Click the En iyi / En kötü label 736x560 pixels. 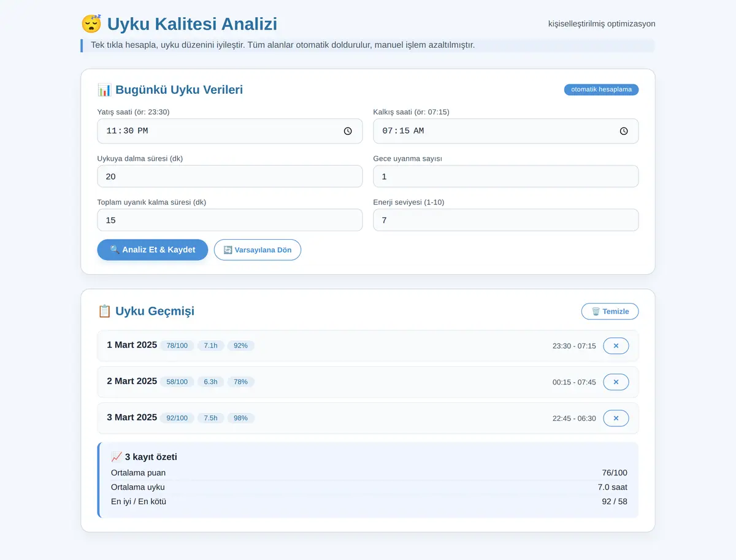click(x=139, y=502)
